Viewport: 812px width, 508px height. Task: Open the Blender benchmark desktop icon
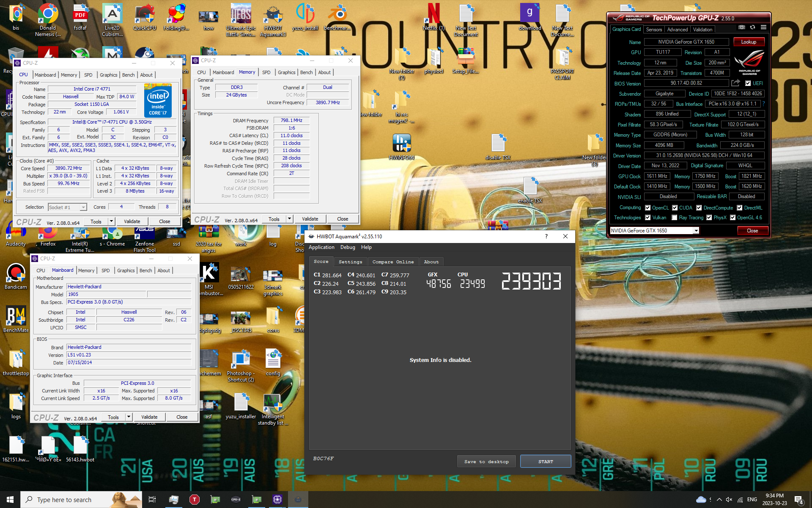coord(337,17)
